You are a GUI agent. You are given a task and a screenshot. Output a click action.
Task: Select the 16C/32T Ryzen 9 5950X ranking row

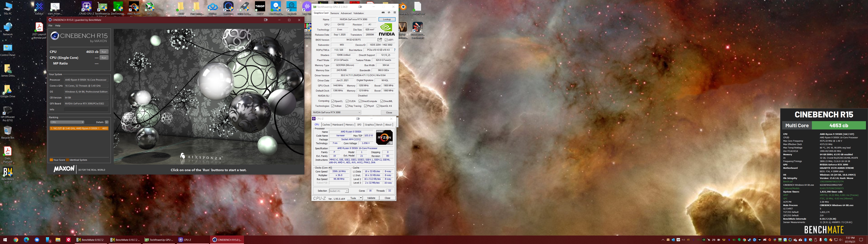click(79, 128)
